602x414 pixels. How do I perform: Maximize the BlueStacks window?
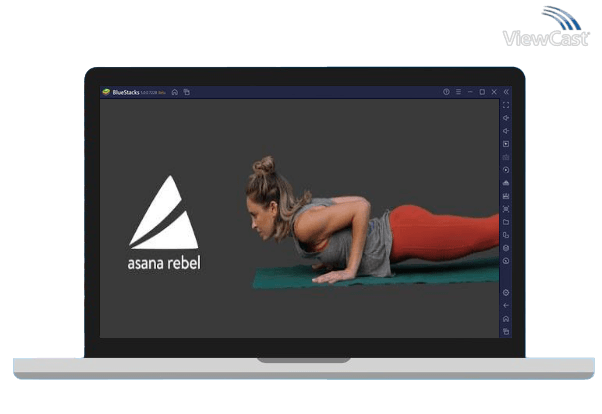[x=482, y=92]
